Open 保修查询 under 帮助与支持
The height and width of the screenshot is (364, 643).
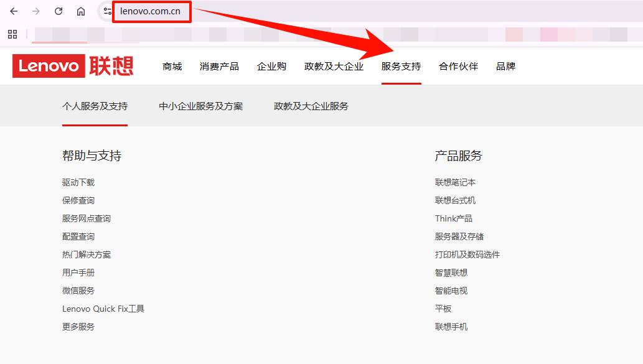pos(77,200)
